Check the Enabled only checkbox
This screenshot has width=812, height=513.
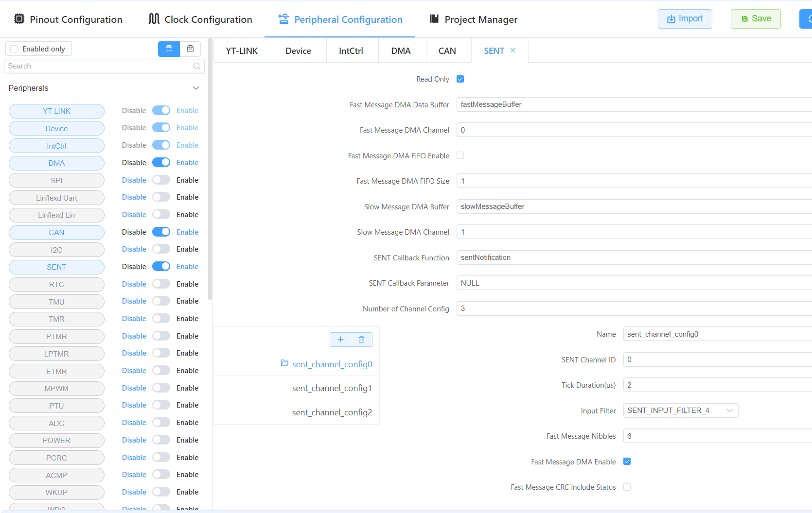click(14, 49)
